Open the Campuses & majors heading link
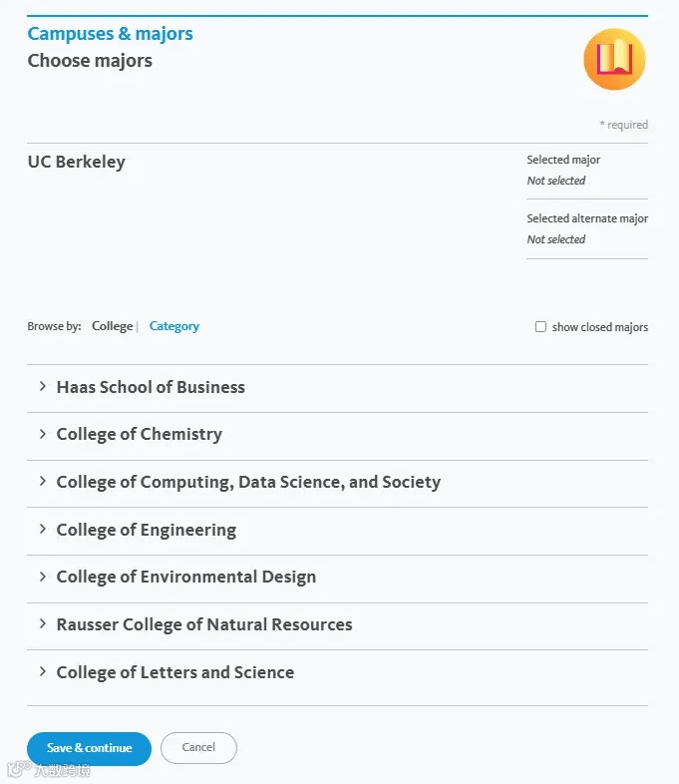The width and height of the screenshot is (679, 784). (111, 34)
